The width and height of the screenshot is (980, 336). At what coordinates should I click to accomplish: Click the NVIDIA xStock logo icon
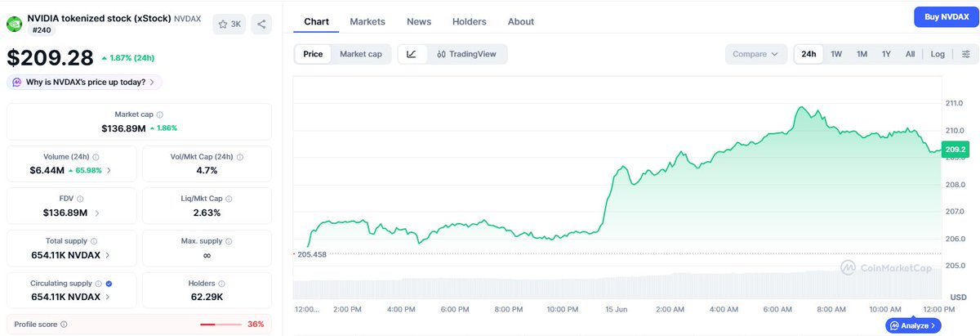point(15,24)
